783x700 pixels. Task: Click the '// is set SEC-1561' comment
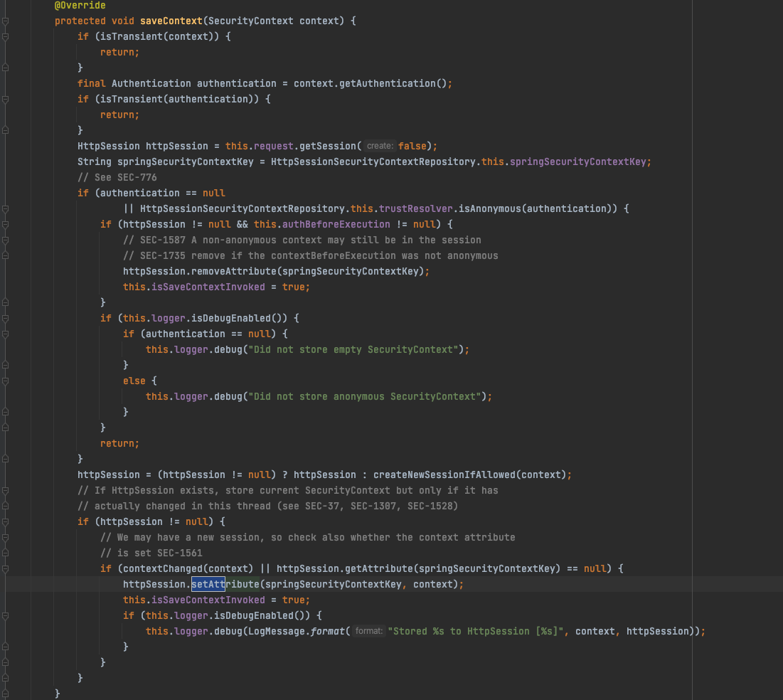[151, 553]
